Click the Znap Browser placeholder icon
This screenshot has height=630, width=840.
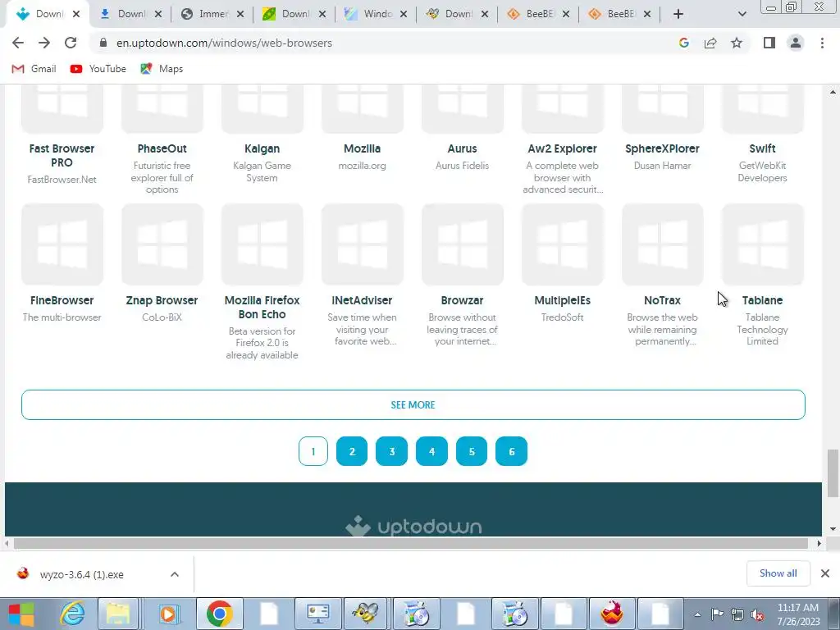[162, 244]
